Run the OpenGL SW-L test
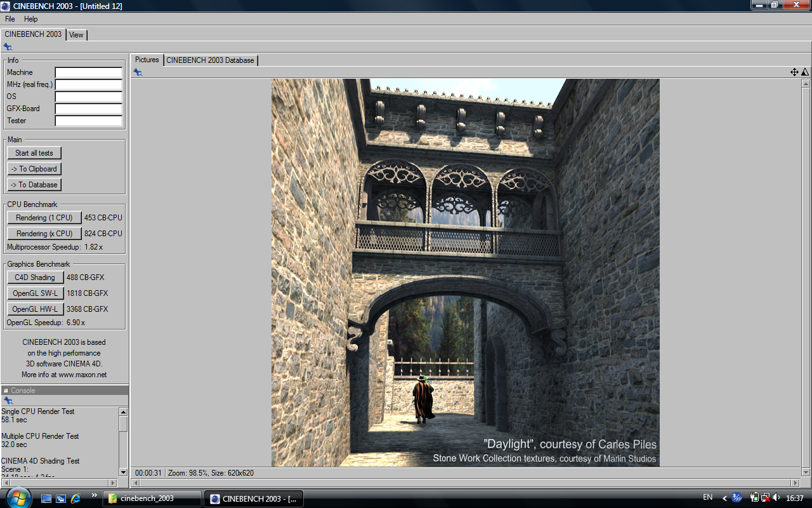Viewport: 812px width, 508px height. click(36, 293)
